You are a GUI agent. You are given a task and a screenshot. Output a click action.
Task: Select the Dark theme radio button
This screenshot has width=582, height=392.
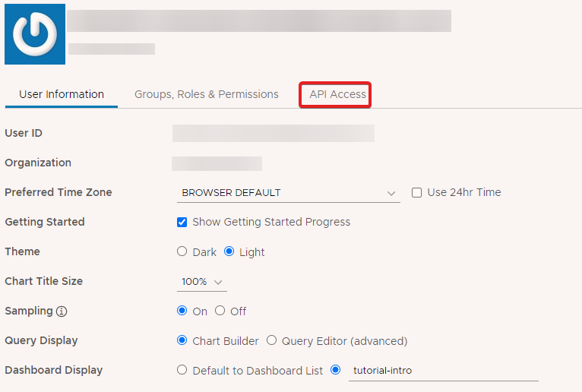[182, 251]
